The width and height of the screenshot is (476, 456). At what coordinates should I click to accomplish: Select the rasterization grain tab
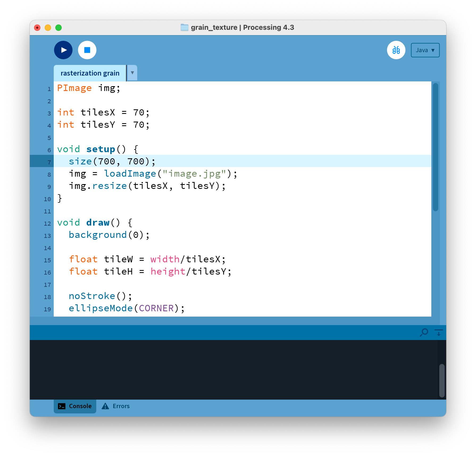pyautogui.click(x=90, y=73)
